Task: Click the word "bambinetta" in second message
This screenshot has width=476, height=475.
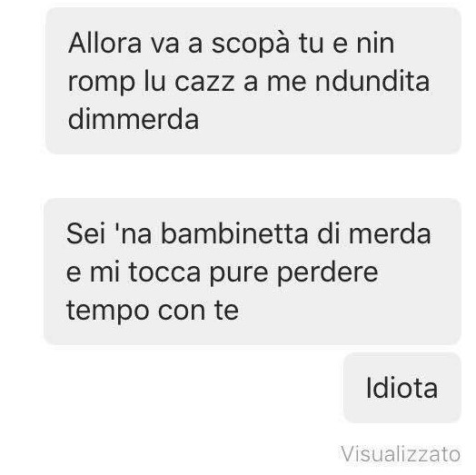Action: point(234,233)
